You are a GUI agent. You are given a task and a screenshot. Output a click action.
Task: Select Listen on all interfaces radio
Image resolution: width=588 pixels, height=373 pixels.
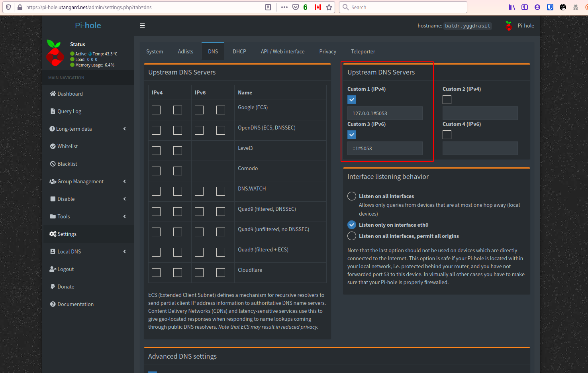coord(352,196)
